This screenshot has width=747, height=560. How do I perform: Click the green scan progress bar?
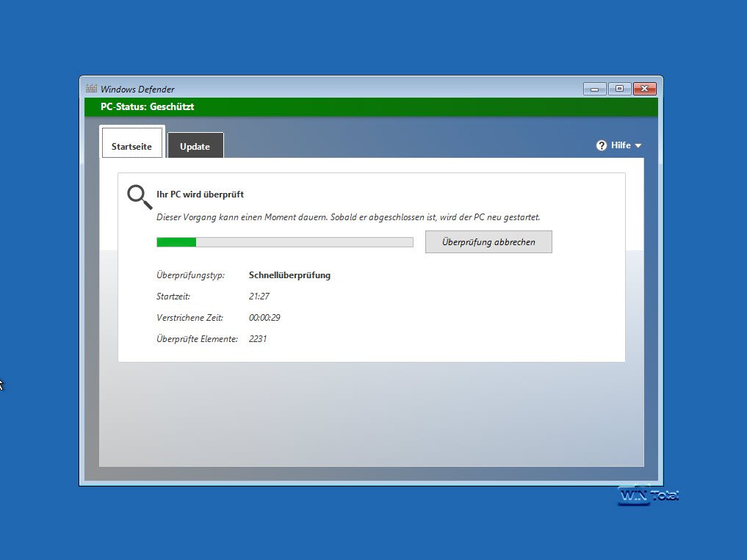tap(285, 242)
